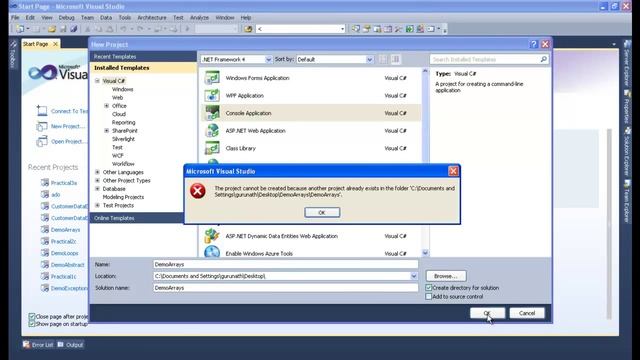Select the WPF Application template icon
Image resolution: width=640 pixels, height=360 pixels.
click(212, 95)
